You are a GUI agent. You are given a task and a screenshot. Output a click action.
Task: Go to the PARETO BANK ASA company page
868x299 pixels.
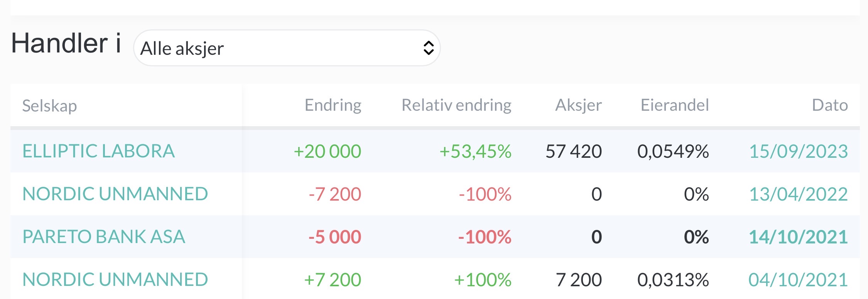[x=104, y=236]
